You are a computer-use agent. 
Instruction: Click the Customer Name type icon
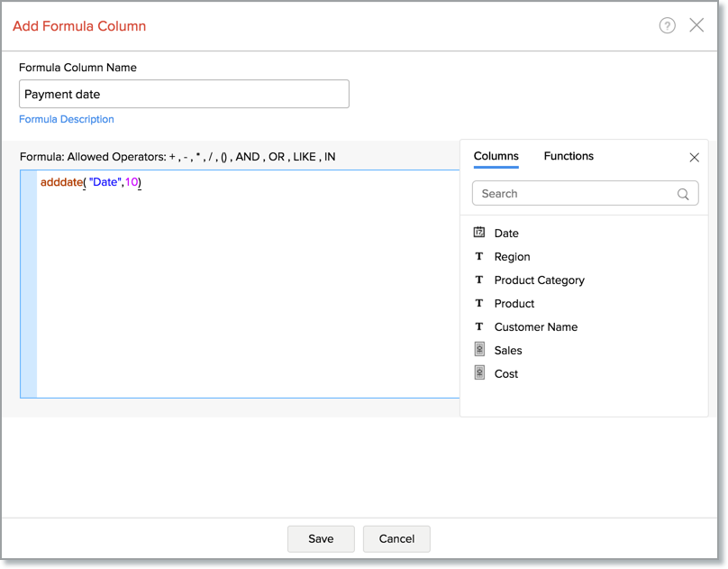(x=479, y=327)
